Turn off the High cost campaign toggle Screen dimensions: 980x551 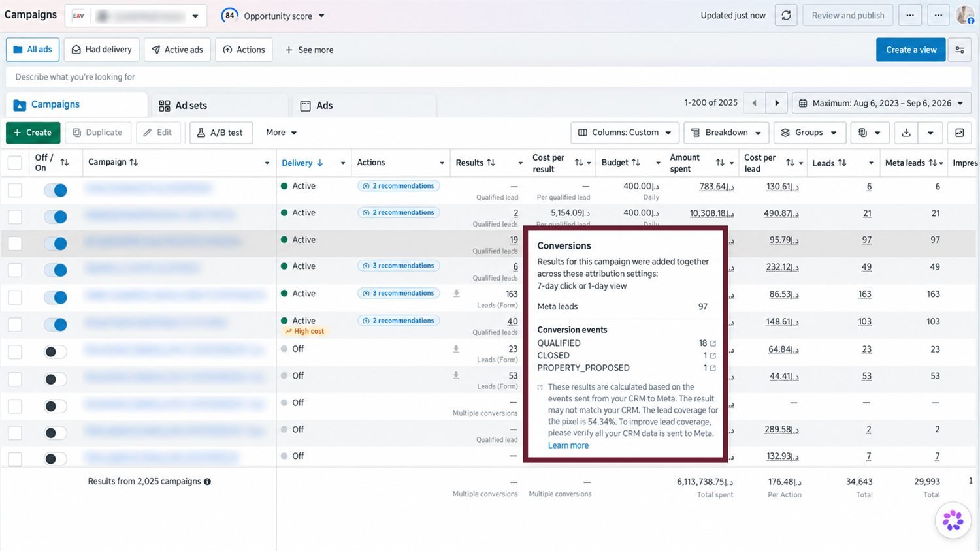pos(56,324)
